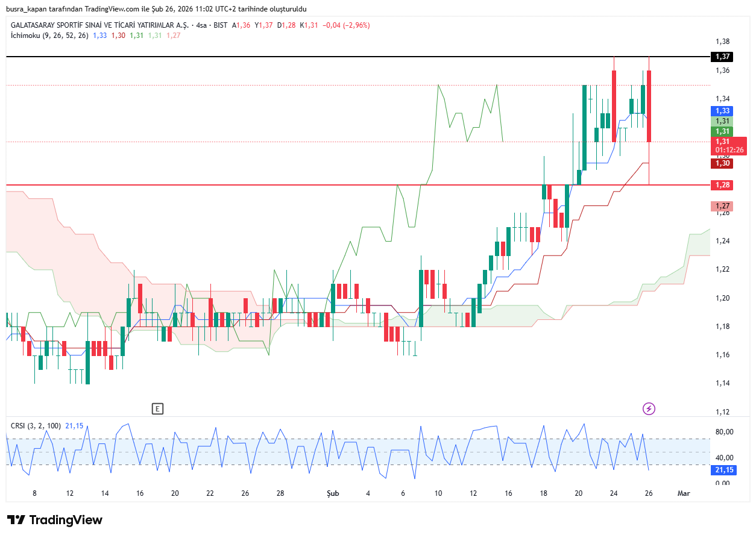This screenshot has height=538, width=756.
Task: Click the TradingView logo
Action: (55, 520)
